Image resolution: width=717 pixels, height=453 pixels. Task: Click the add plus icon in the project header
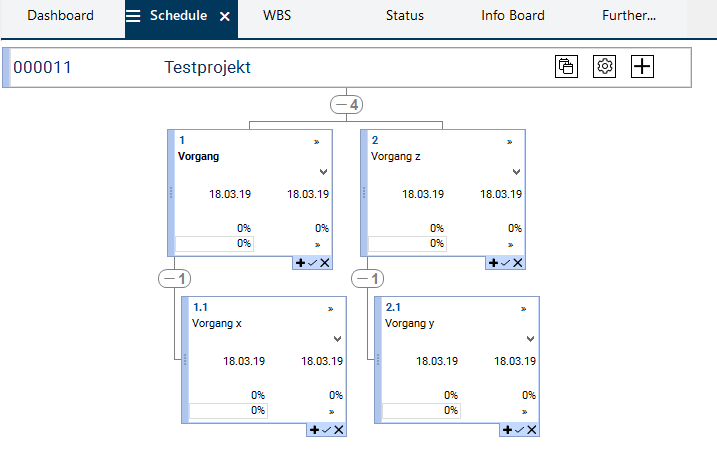(642, 67)
